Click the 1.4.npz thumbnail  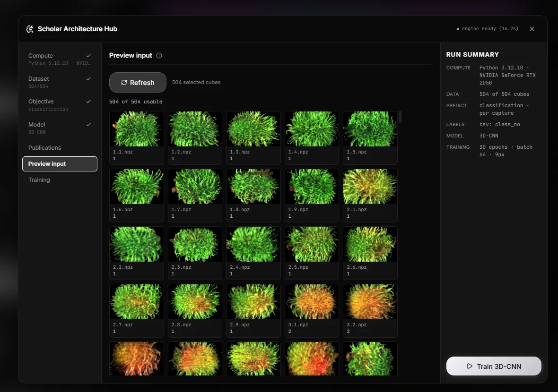[x=312, y=128]
